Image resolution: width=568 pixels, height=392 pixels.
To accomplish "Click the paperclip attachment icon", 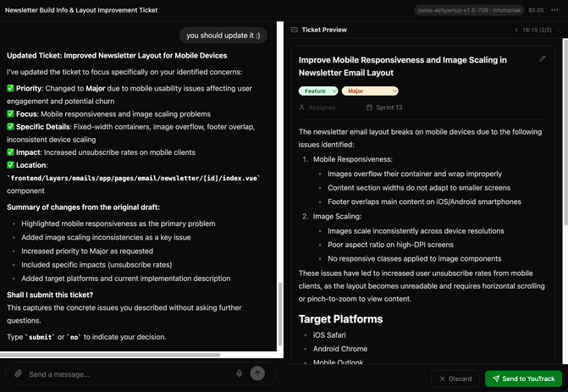I will tap(18, 373).
